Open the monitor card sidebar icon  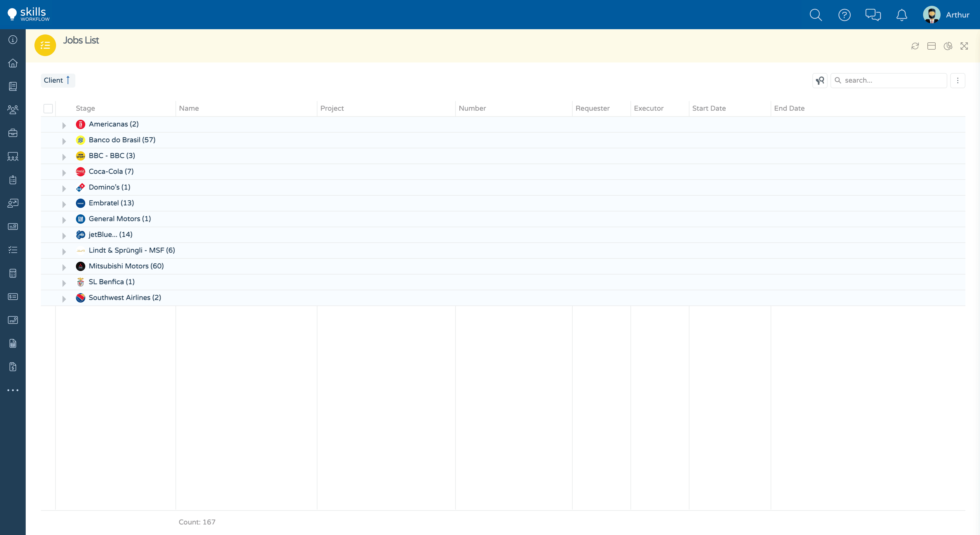(x=13, y=320)
